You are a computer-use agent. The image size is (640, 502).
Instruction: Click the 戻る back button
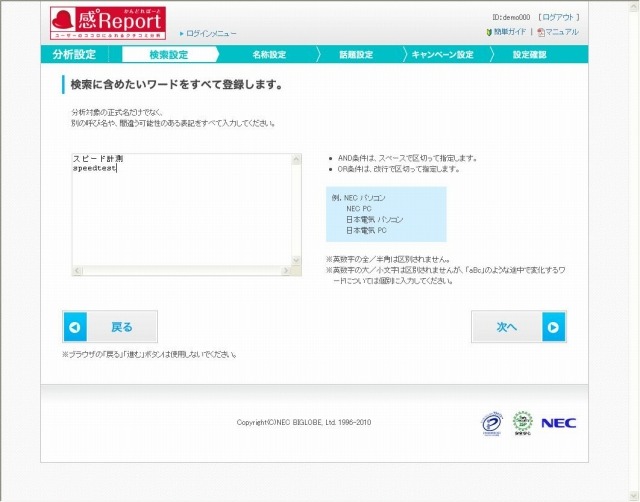[110, 327]
